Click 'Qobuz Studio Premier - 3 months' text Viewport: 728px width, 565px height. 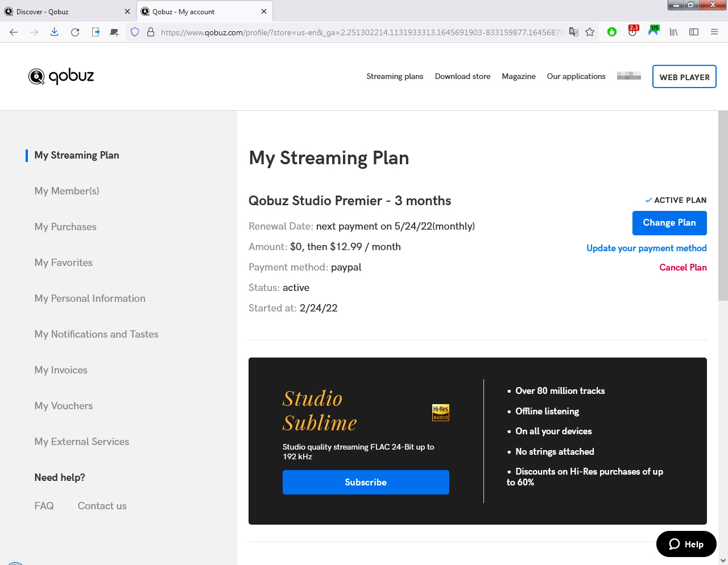tap(350, 201)
